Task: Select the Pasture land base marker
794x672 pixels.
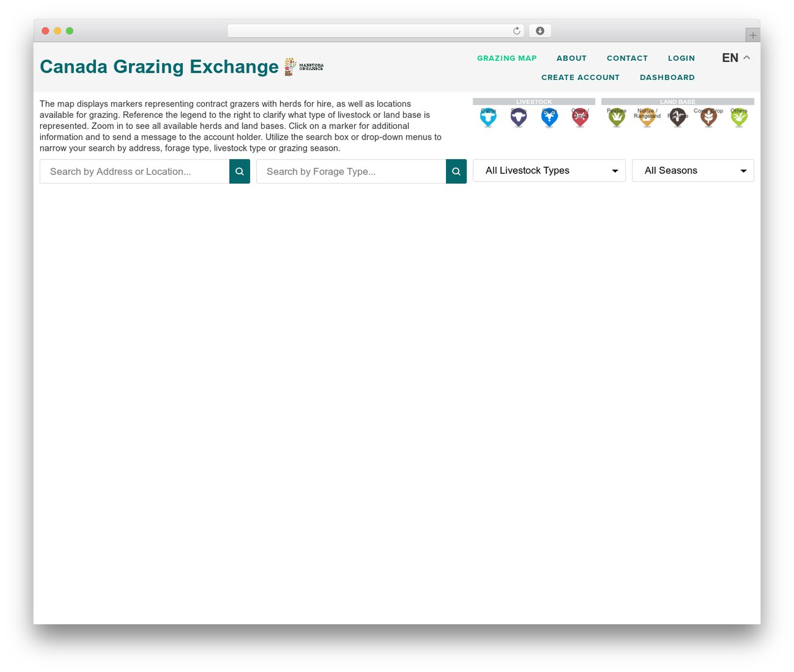Action: click(x=617, y=117)
